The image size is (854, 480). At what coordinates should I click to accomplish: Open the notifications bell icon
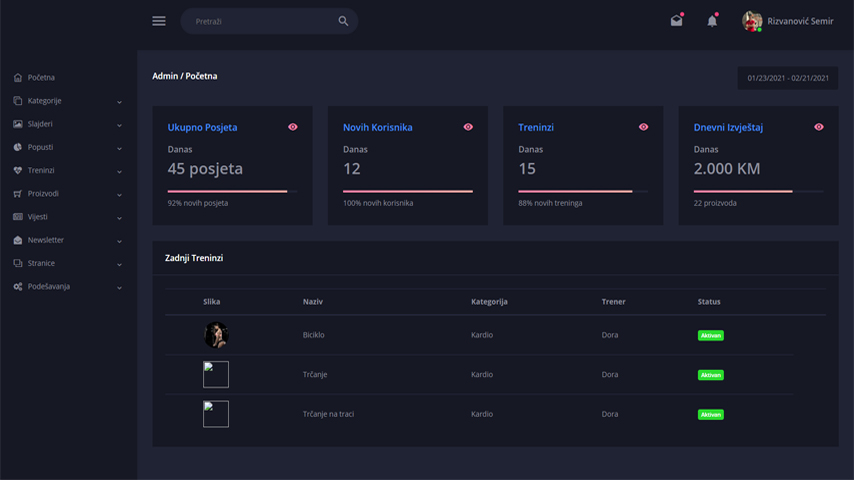(712, 21)
